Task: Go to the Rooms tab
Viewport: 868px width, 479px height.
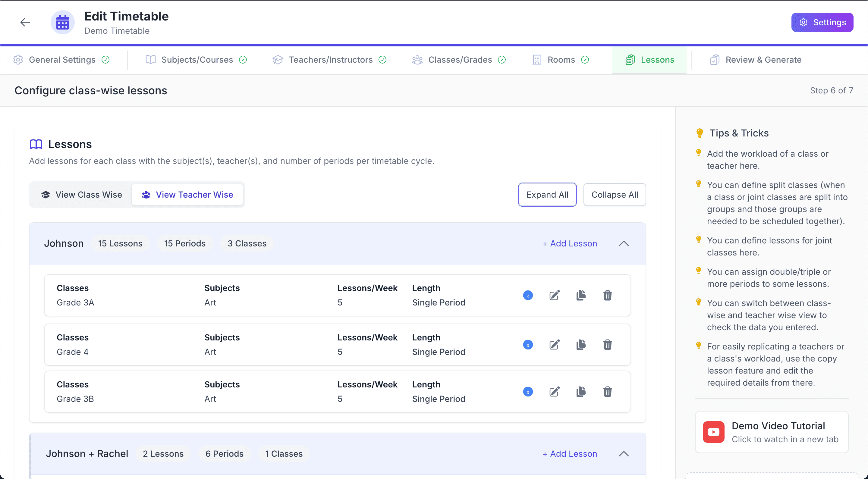Action: click(x=561, y=60)
